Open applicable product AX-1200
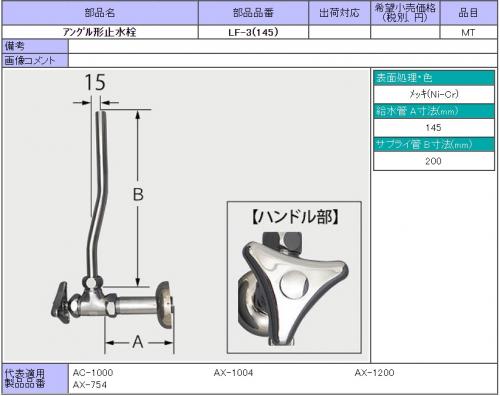 pyautogui.click(x=374, y=372)
